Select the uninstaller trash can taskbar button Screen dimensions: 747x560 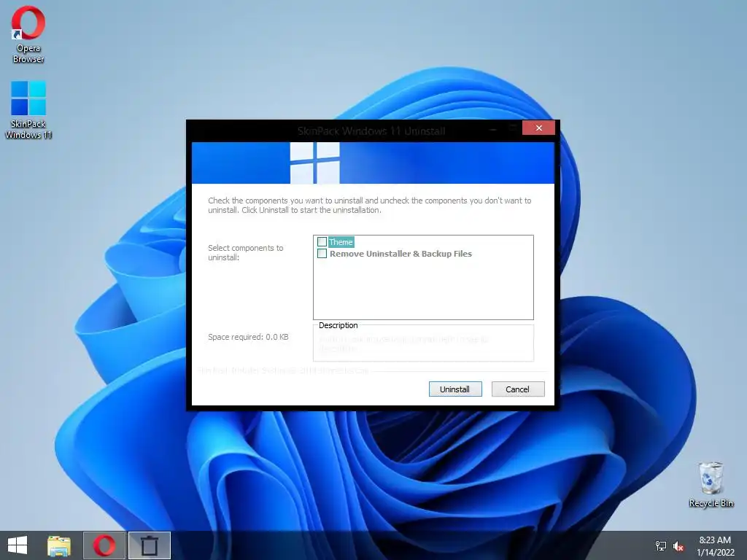pyautogui.click(x=149, y=545)
